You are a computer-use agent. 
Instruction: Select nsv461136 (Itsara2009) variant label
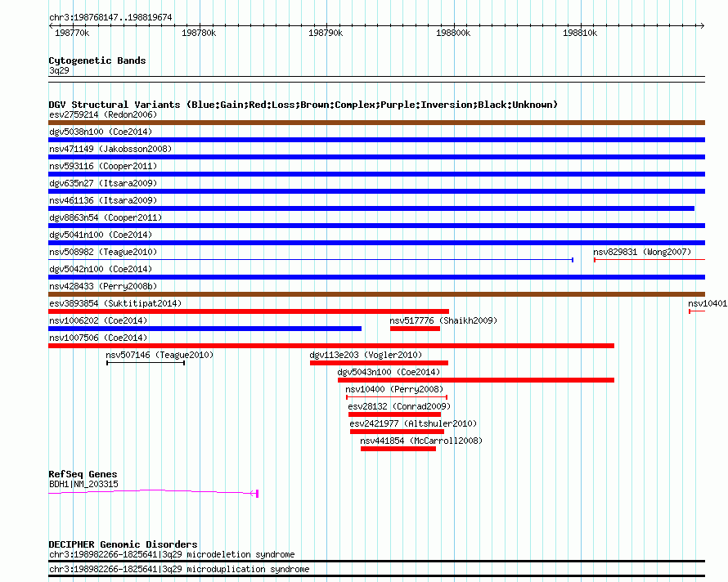point(103,200)
